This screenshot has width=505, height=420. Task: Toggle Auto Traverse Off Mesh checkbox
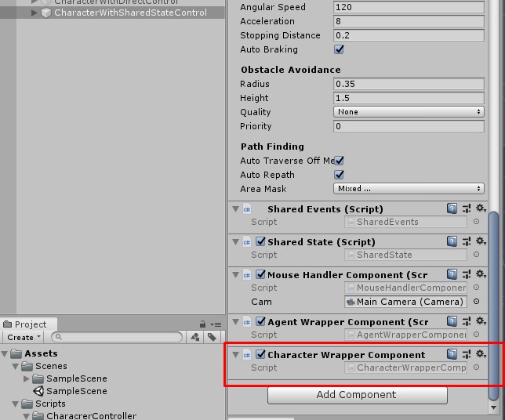pyautogui.click(x=339, y=161)
